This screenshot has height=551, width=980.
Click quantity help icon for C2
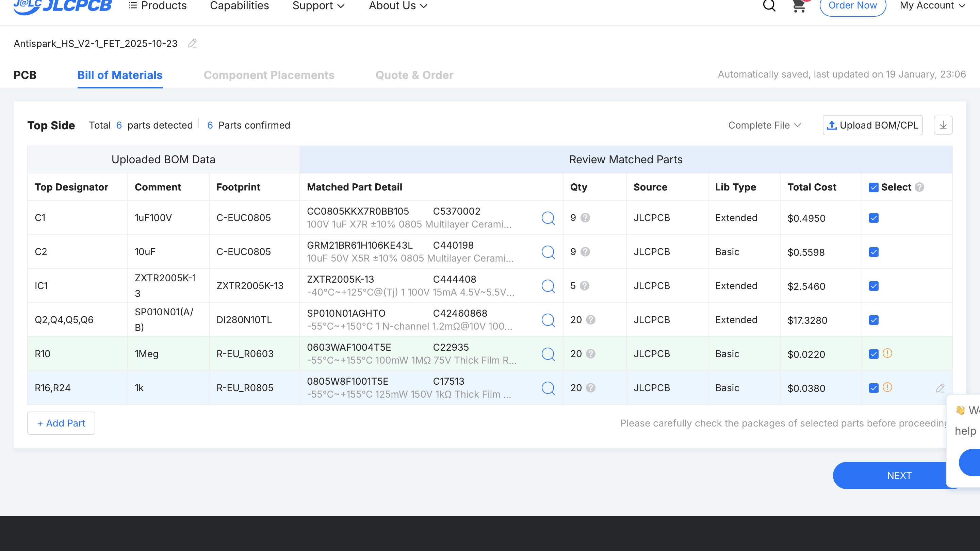[585, 252]
